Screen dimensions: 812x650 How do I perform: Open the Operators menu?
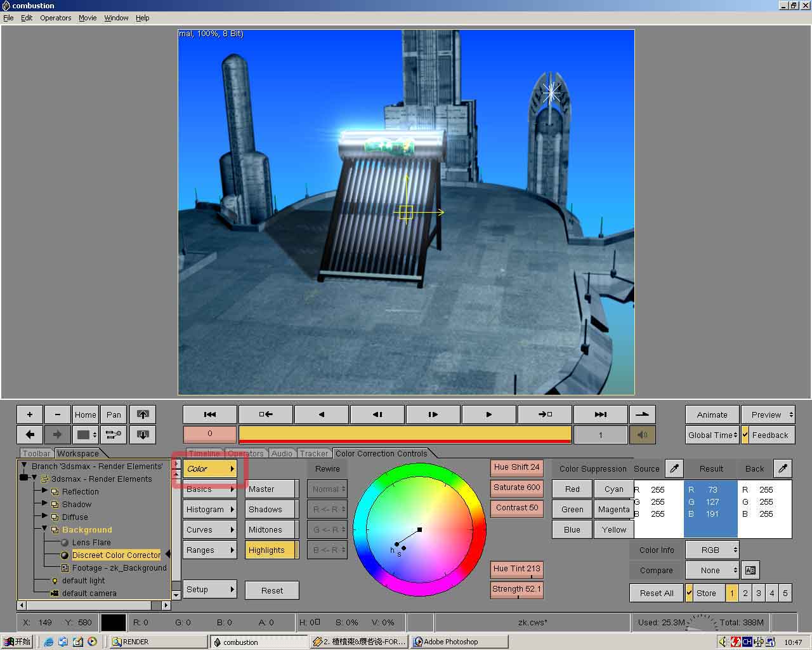(55, 18)
